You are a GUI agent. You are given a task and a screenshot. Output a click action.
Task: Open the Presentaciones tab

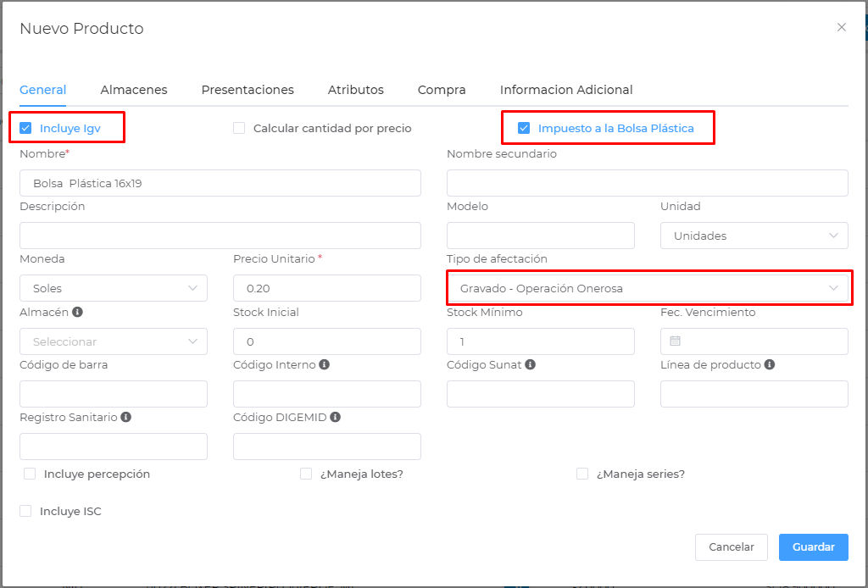click(248, 90)
